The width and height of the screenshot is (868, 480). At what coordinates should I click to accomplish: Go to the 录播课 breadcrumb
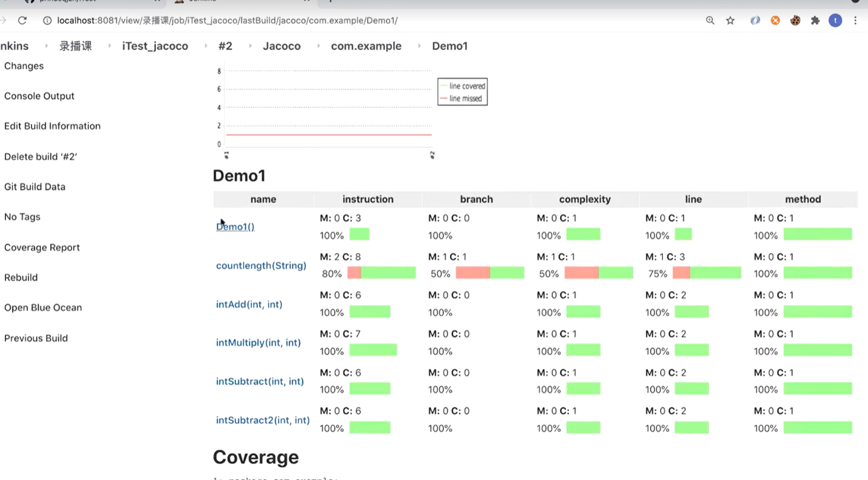pos(76,46)
